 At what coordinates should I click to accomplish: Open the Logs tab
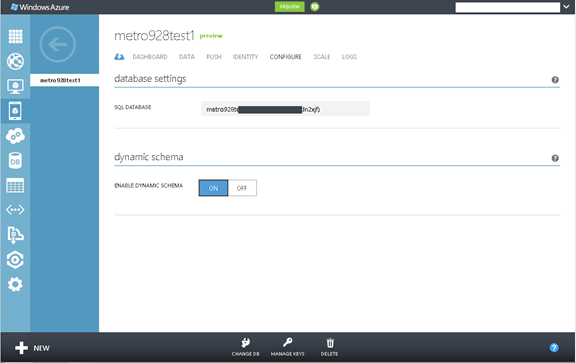click(x=349, y=57)
